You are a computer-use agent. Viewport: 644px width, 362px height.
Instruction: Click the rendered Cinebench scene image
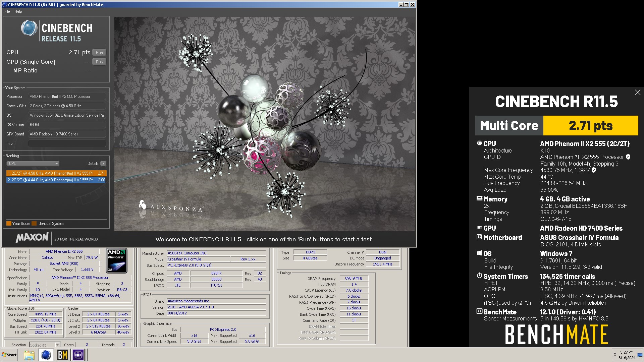coord(264,124)
